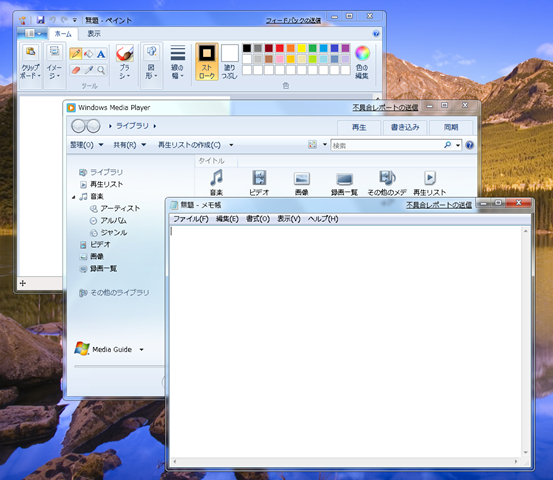
Task: Open the Media Guide dropdown arrow
Action: (141, 350)
